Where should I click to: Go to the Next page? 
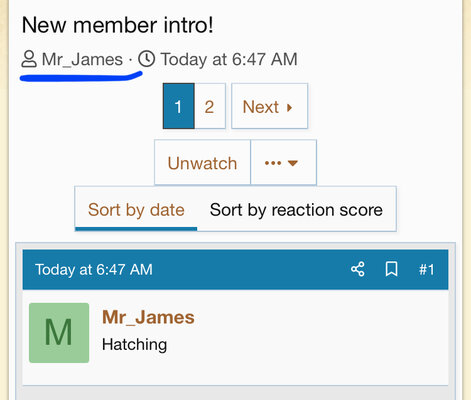[269, 106]
